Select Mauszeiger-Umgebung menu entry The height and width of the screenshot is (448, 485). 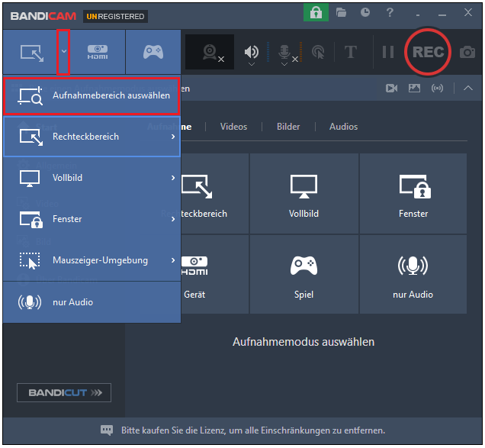point(92,260)
